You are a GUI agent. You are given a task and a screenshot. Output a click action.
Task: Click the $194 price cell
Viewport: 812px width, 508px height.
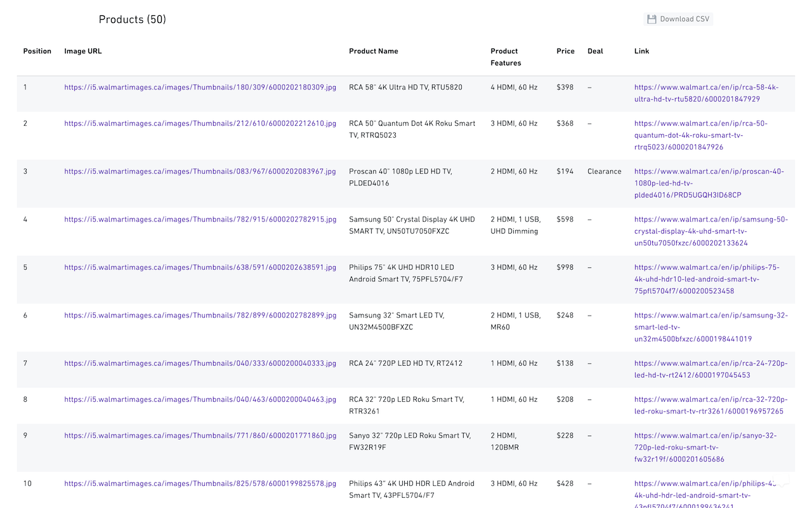(565, 171)
